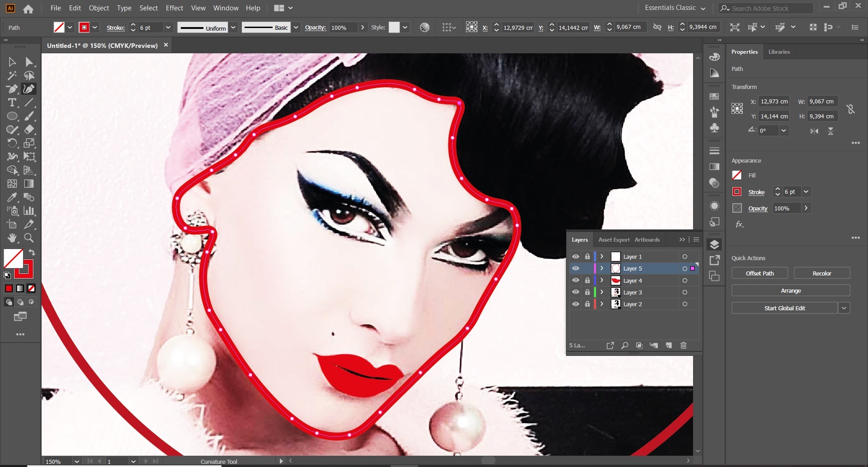The image size is (868, 467).
Task: Click the Offset Path button
Action: coord(759,273)
